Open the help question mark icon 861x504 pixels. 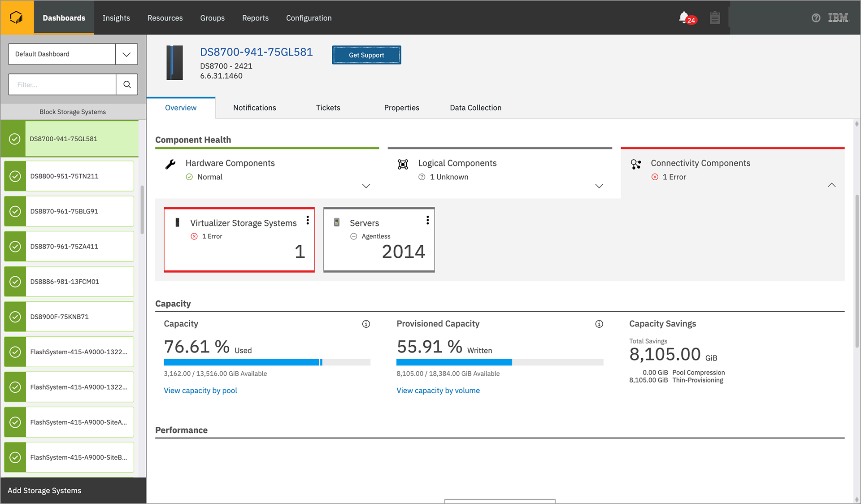point(816,18)
